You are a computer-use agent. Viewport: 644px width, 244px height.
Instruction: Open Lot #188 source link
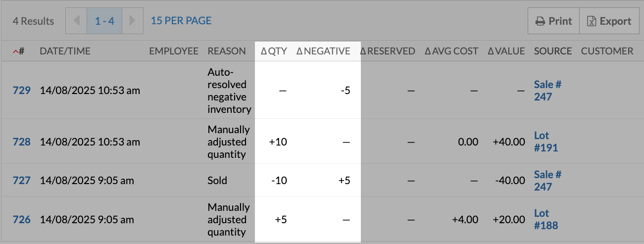545,219
